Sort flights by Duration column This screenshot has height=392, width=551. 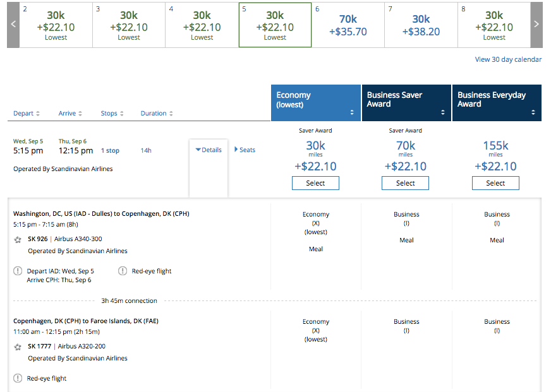coord(157,114)
